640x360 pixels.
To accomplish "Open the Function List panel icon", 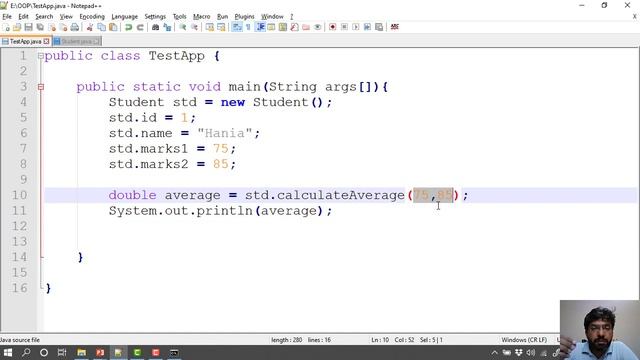I will [x=294, y=27].
